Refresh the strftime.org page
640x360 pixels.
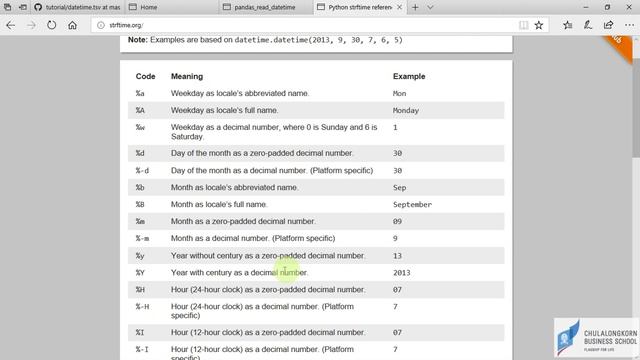click(51, 25)
